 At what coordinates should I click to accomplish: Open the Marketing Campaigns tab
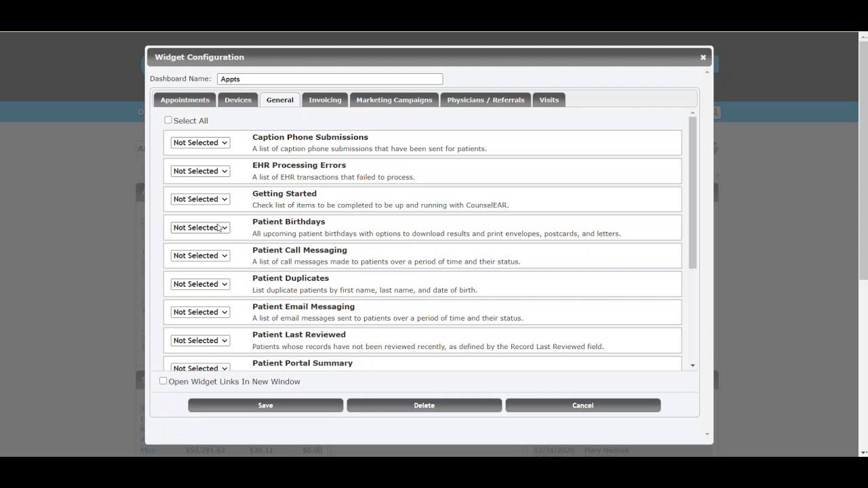[x=394, y=100]
